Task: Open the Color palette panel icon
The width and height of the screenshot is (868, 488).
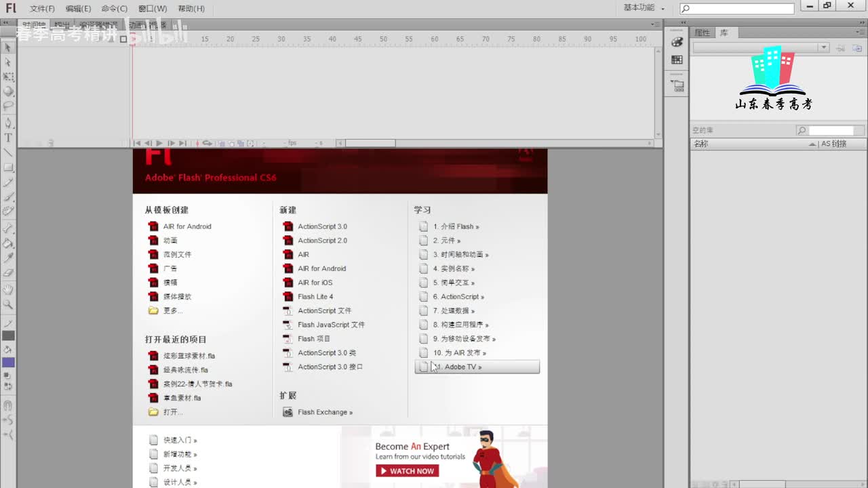Action: coord(677,42)
